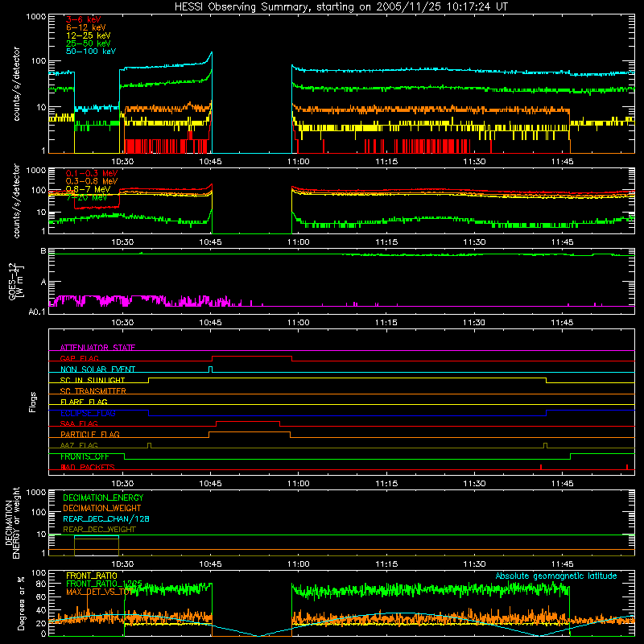Viewport: 644px width, 644px height.
Task: Select the Degrees or % axis label
Action: pyautogui.click(x=21, y=604)
